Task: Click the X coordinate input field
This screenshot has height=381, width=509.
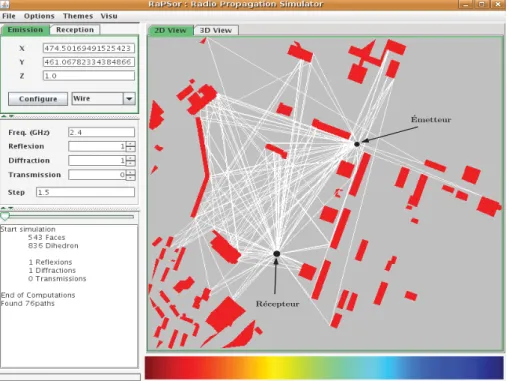Action: (89, 48)
